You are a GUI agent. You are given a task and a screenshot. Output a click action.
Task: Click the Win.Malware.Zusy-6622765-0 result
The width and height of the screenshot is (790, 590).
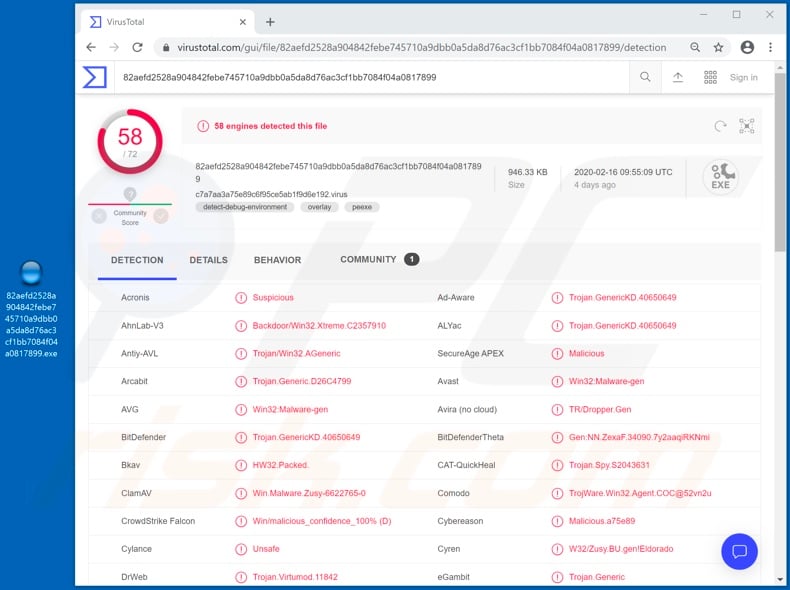click(309, 493)
